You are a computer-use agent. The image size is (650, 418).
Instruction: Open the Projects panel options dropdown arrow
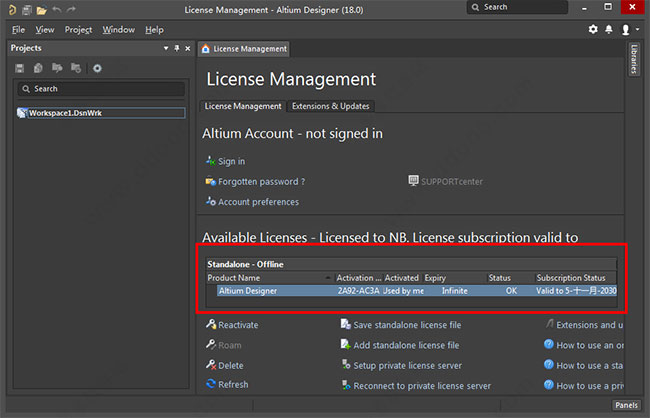(165, 48)
